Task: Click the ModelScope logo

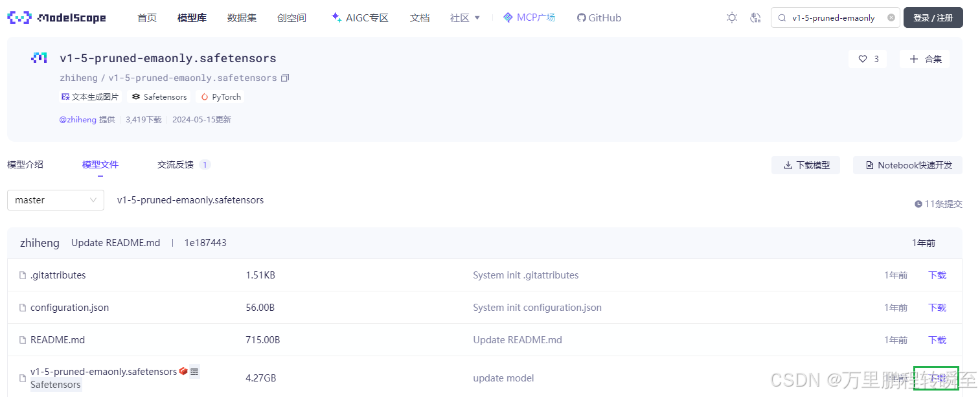Action: click(56, 17)
